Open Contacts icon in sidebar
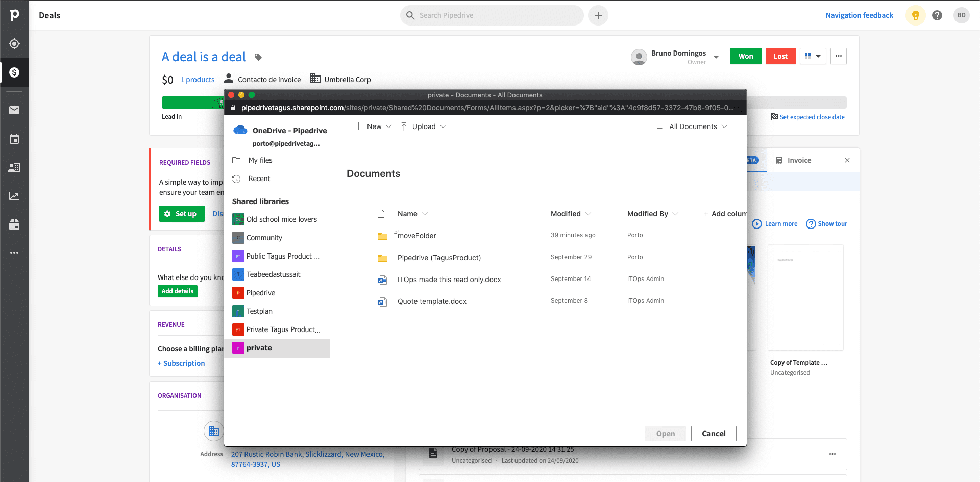980x482 pixels. pyautogui.click(x=14, y=167)
